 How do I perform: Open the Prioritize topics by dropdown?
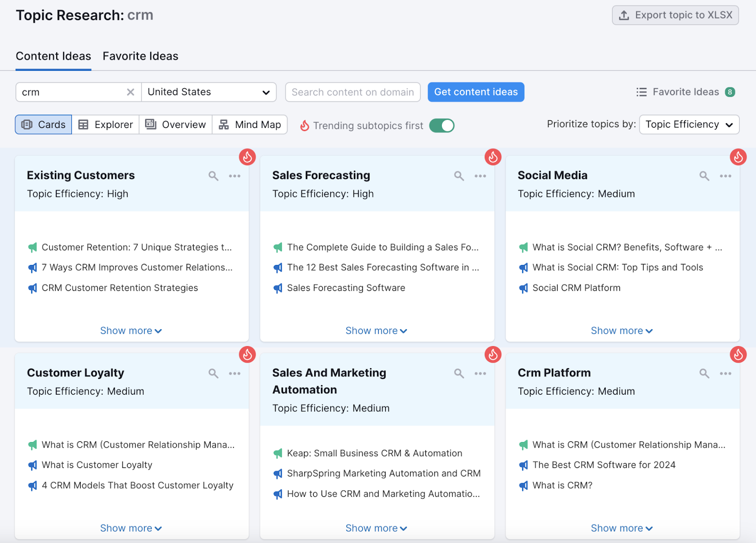[x=689, y=124]
